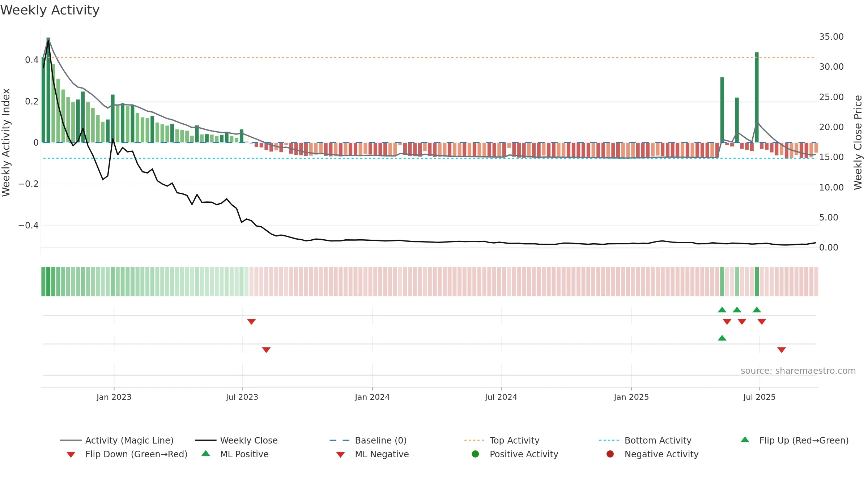Click the −0.4 activity index tick

(28, 225)
